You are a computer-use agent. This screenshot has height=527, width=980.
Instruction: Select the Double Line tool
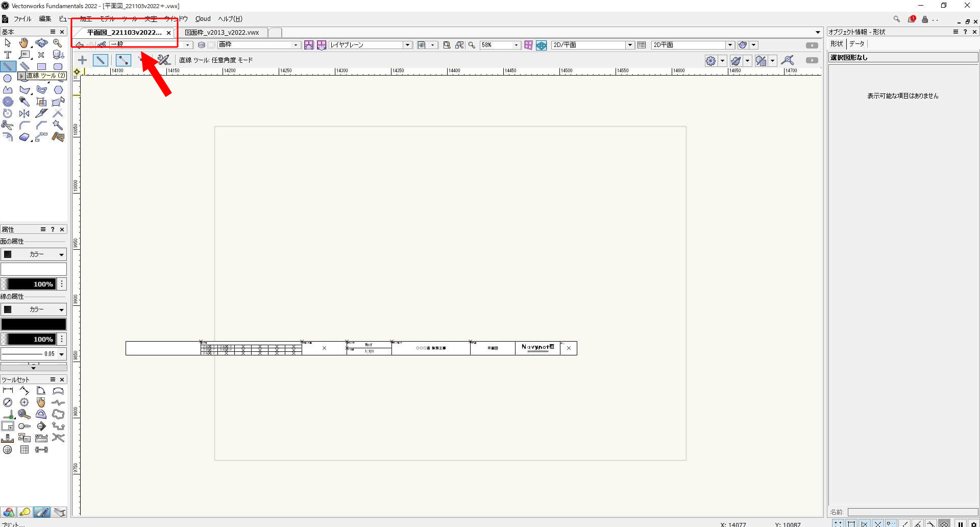[x=24, y=66]
